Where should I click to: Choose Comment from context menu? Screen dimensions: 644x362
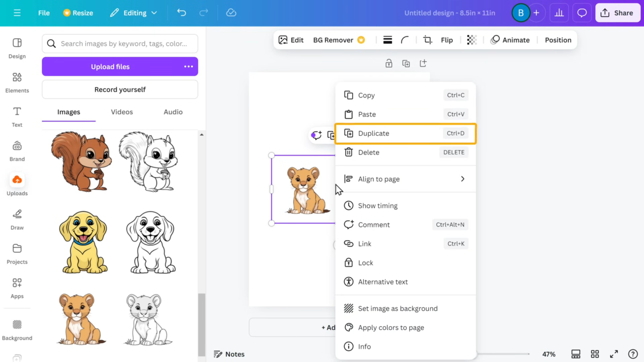pos(406,225)
